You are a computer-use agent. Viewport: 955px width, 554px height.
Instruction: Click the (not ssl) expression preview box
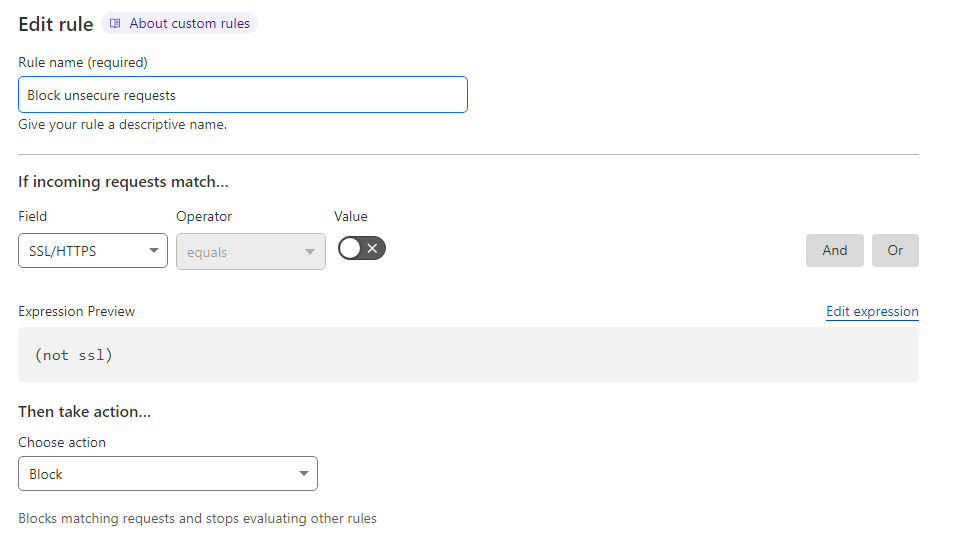coord(468,355)
